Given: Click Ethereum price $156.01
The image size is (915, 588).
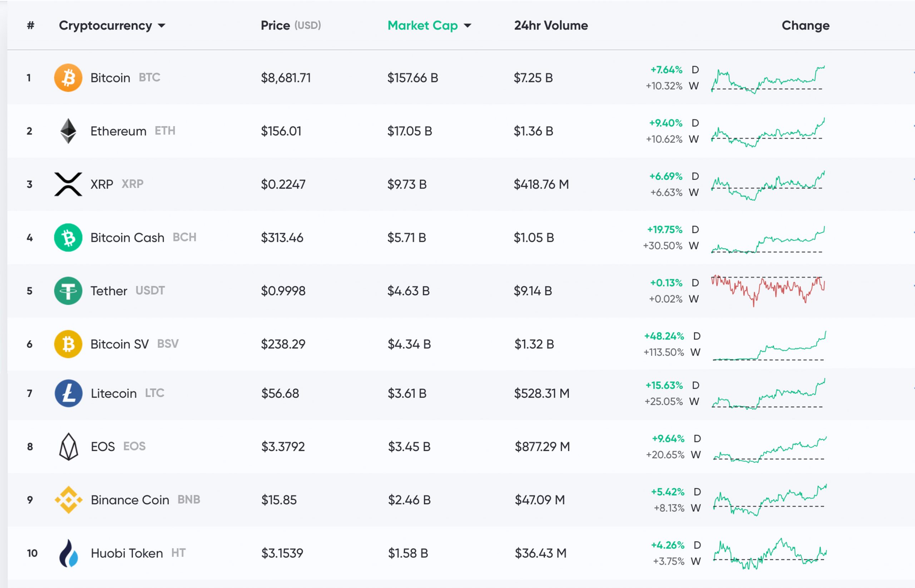Looking at the screenshot, I should tap(281, 131).
